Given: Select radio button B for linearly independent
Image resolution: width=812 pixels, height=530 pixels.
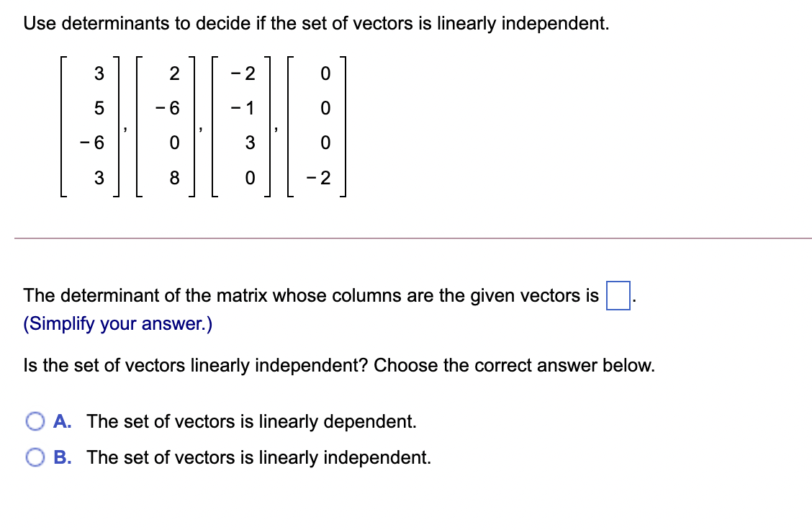Looking at the screenshot, I should tap(34, 457).
